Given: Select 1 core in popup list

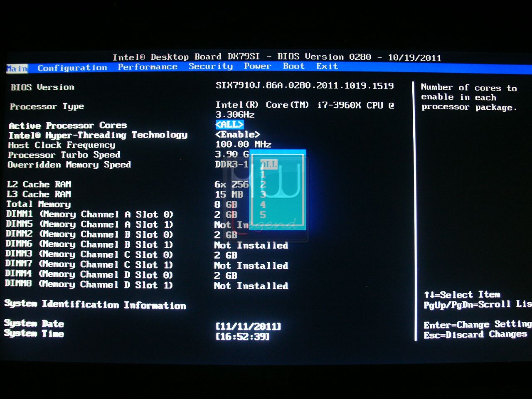Looking at the screenshot, I should 263,174.
